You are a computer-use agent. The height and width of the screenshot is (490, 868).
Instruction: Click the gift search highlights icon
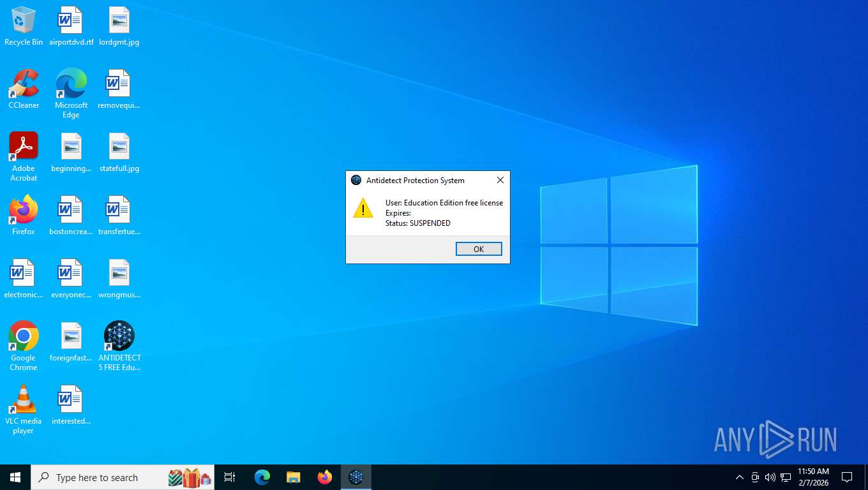point(190,477)
